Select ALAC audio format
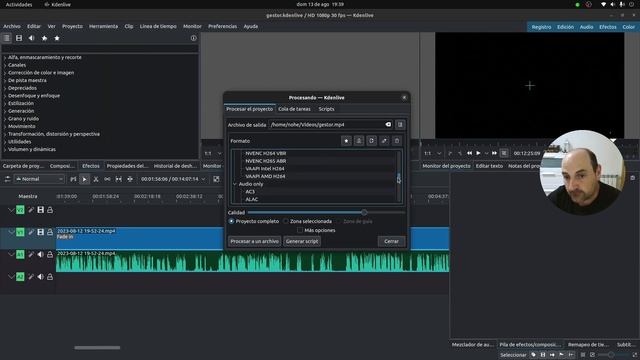 click(x=251, y=200)
